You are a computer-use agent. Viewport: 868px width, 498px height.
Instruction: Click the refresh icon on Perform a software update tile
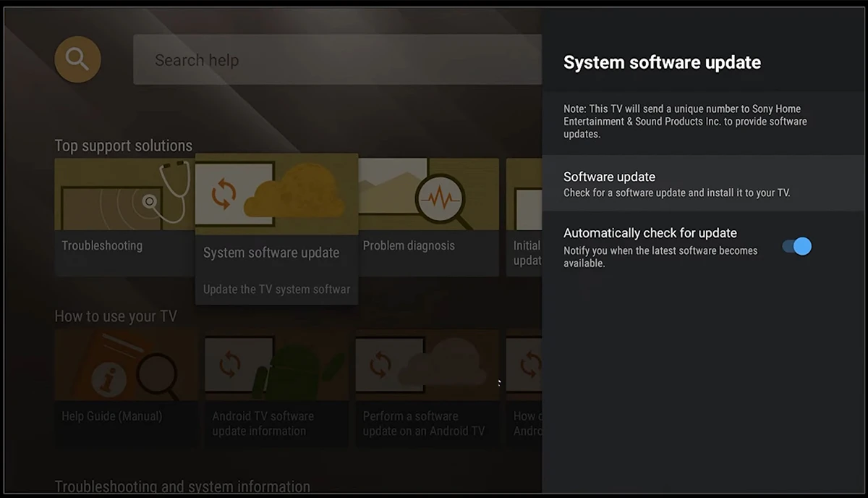pos(380,366)
